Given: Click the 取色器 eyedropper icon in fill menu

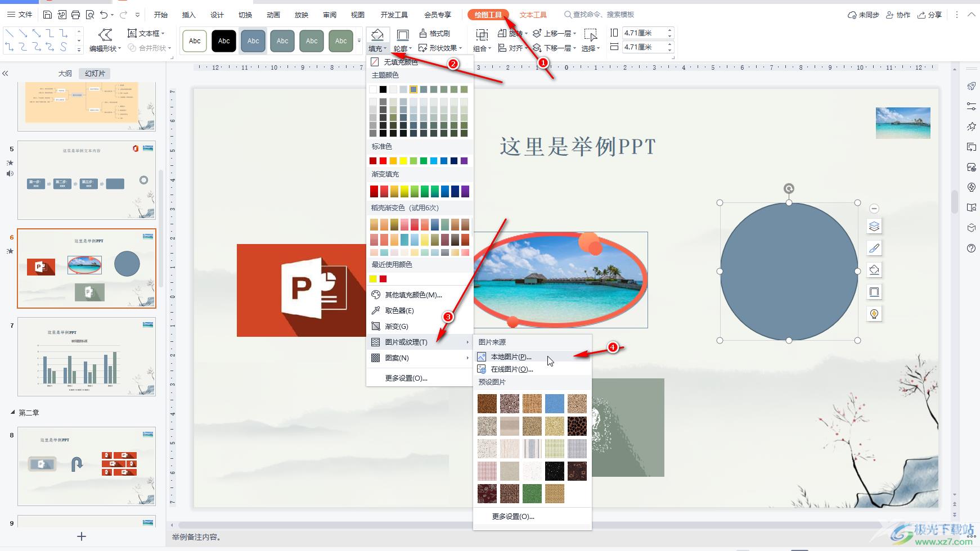Looking at the screenshot, I should click(x=376, y=310).
